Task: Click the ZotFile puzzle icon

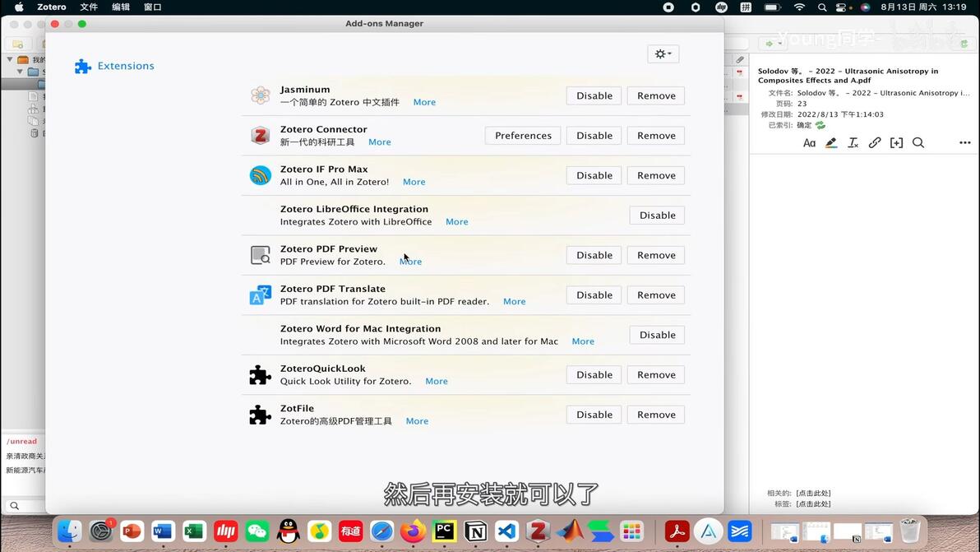Action: click(260, 415)
